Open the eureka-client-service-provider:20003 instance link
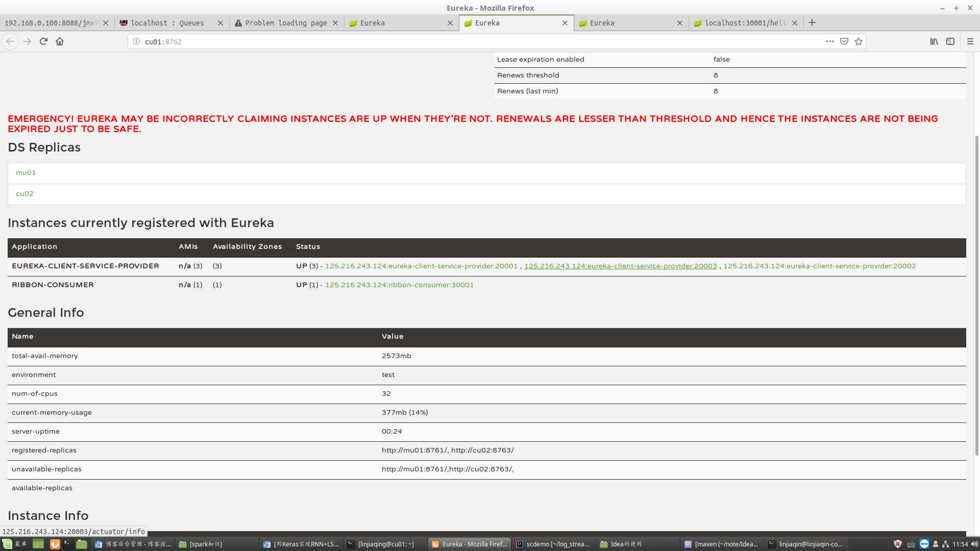Image resolution: width=980 pixels, height=551 pixels. (620, 266)
